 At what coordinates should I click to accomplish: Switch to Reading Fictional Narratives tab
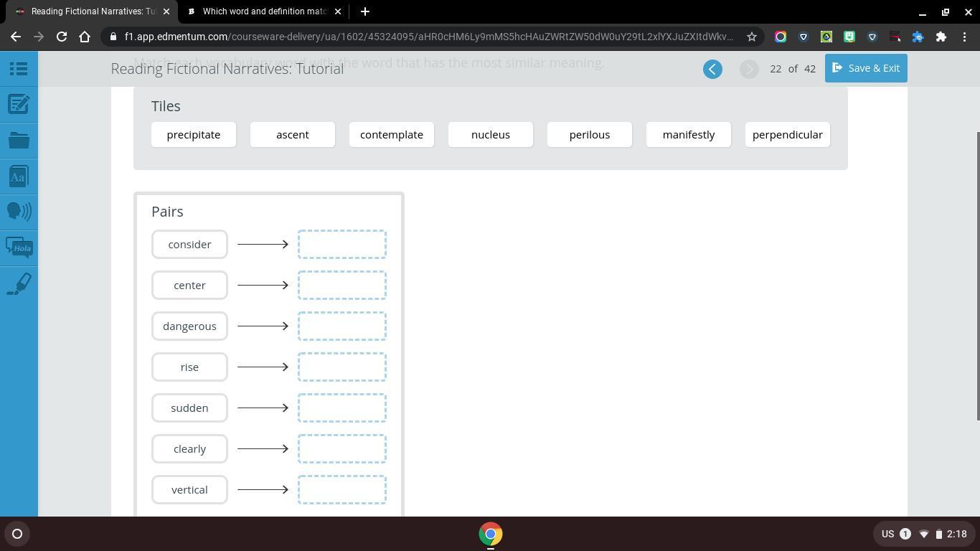point(93,11)
